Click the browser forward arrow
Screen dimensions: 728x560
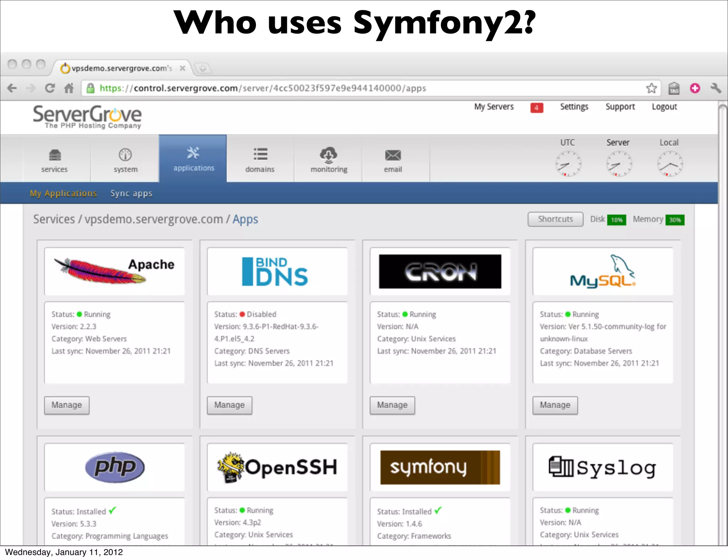tap(31, 88)
